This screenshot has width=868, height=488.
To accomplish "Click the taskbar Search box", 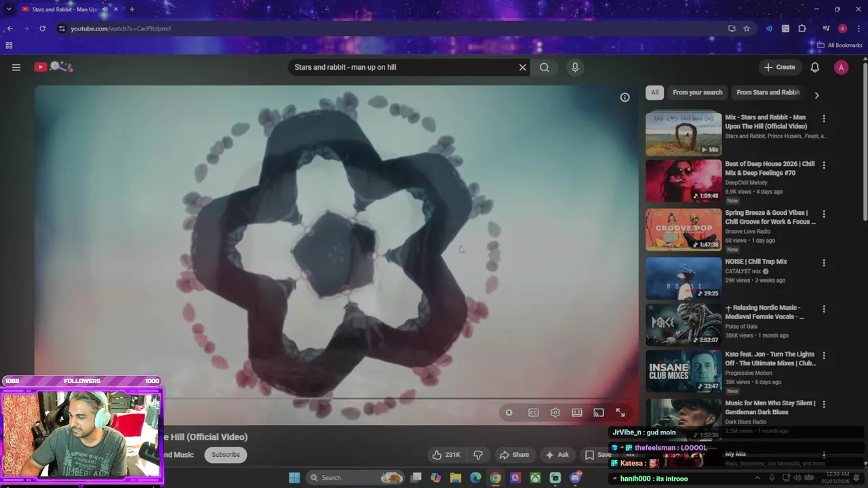I will [355, 478].
